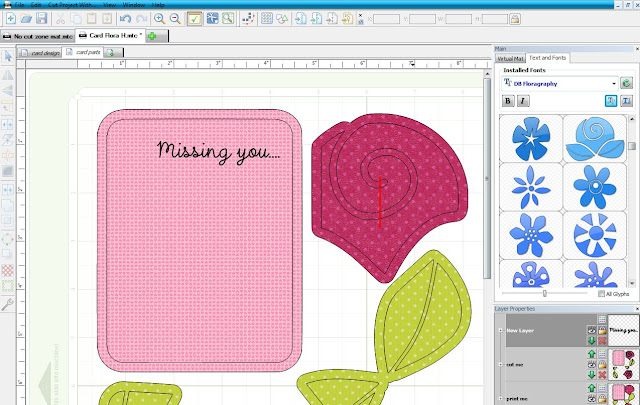Open the Window menu
This screenshot has height=405, width=640.
134,5
